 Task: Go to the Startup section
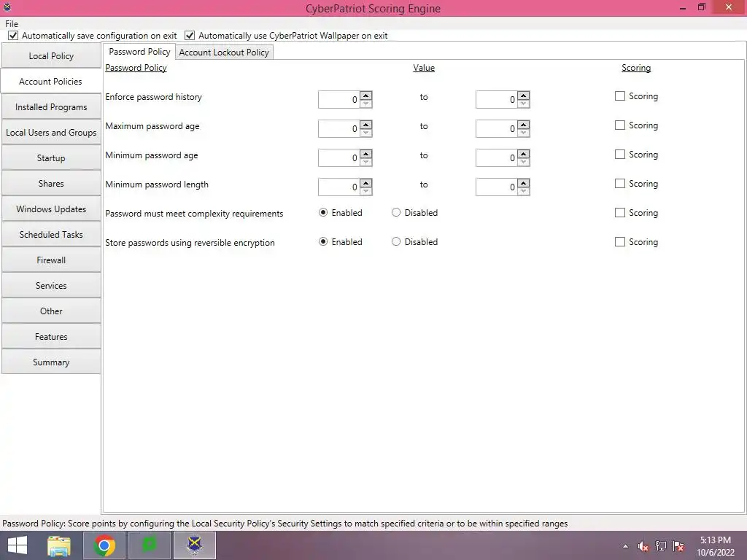point(51,158)
